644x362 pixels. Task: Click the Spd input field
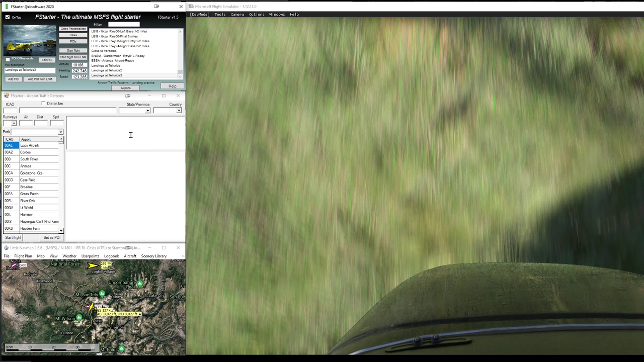57,123
